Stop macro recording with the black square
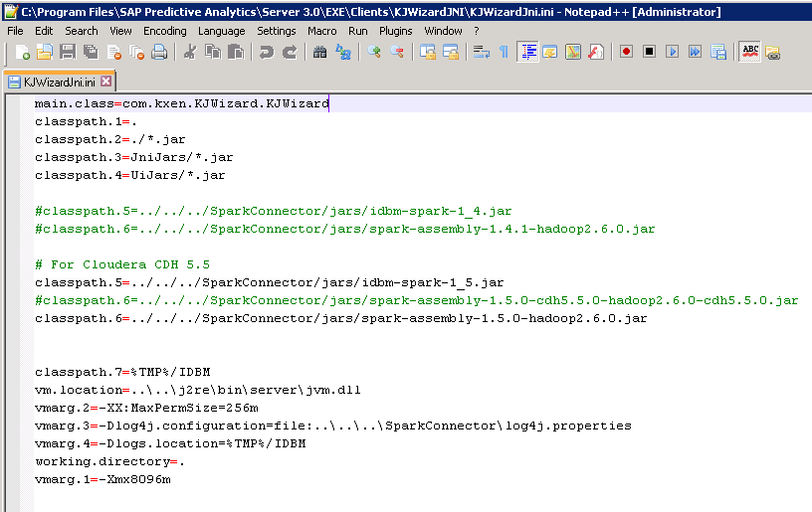The image size is (812, 512). point(649,52)
